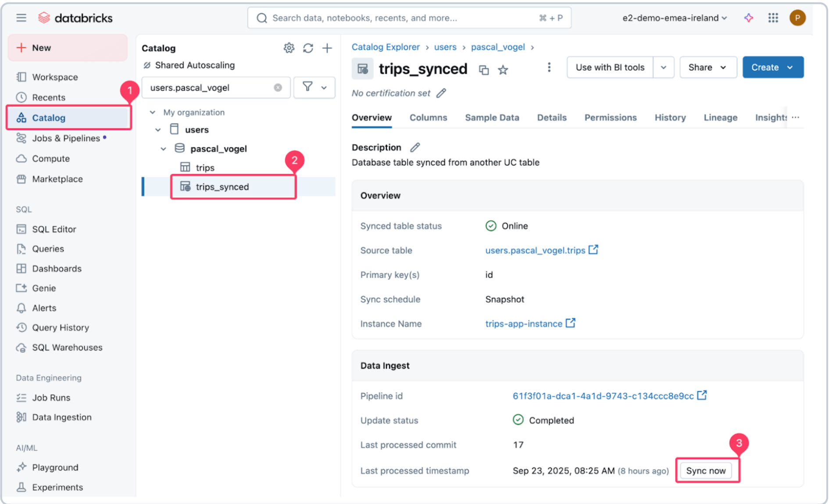Open the Catalog Explorer breadcrumb
Viewport: 829px width, 504px height.
(386, 47)
